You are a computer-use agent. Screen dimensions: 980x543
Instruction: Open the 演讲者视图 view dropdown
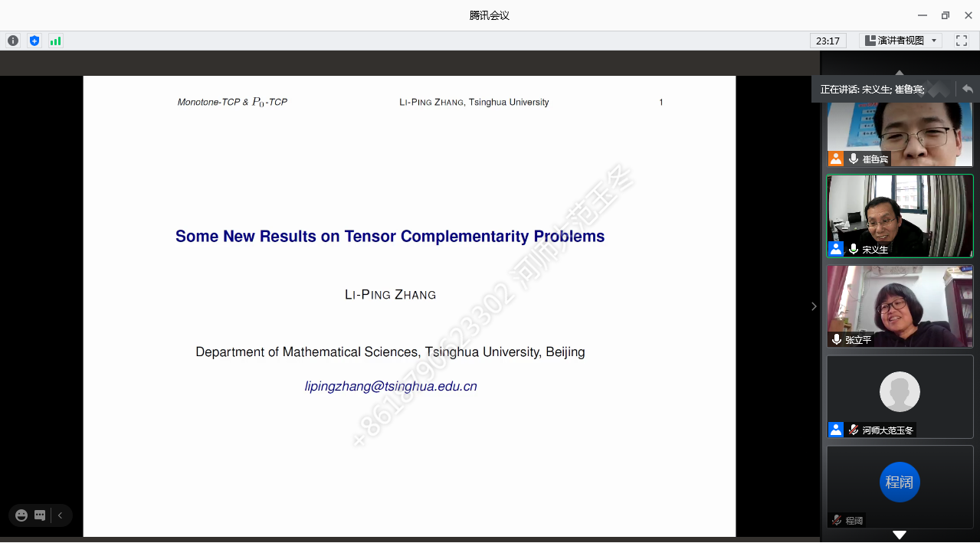(901, 41)
